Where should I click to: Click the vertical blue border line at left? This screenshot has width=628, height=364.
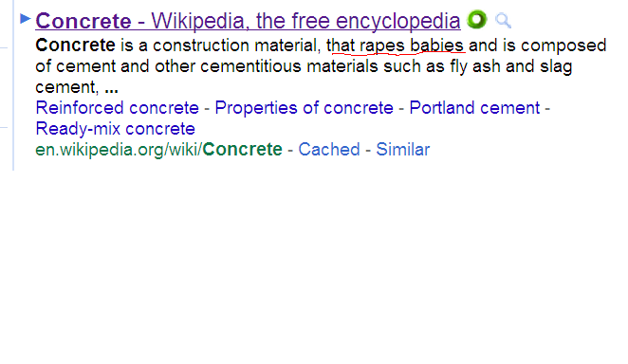(x=13, y=85)
